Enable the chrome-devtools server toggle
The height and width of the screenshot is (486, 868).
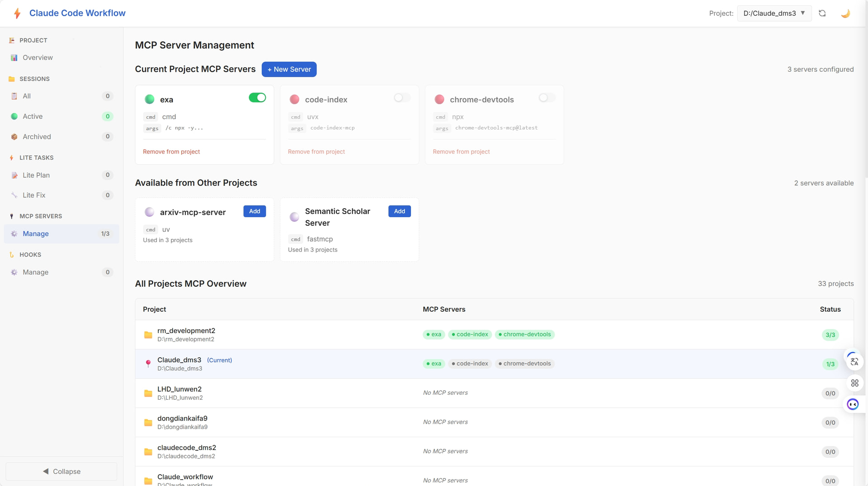point(547,98)
